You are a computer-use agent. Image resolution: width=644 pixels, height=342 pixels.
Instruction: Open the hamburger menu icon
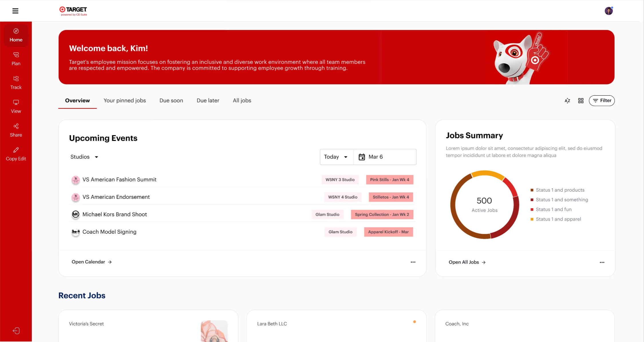(x=15, y=11)
